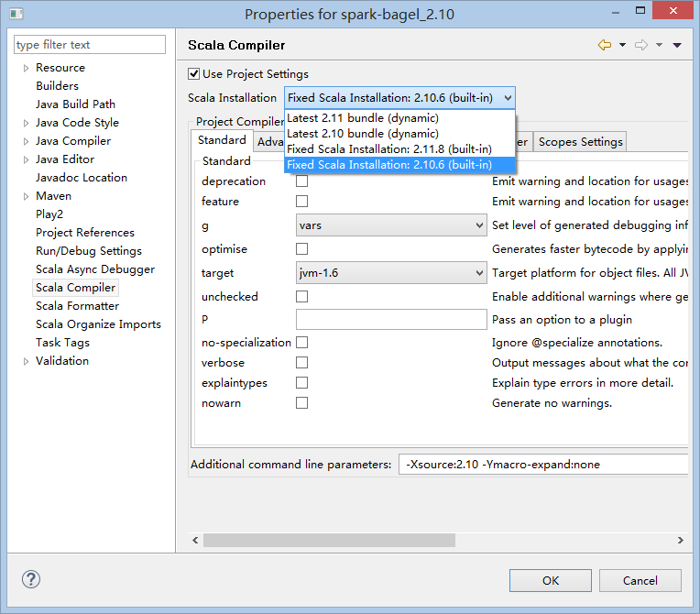Select Task Tags in the tree

point(62,343)
